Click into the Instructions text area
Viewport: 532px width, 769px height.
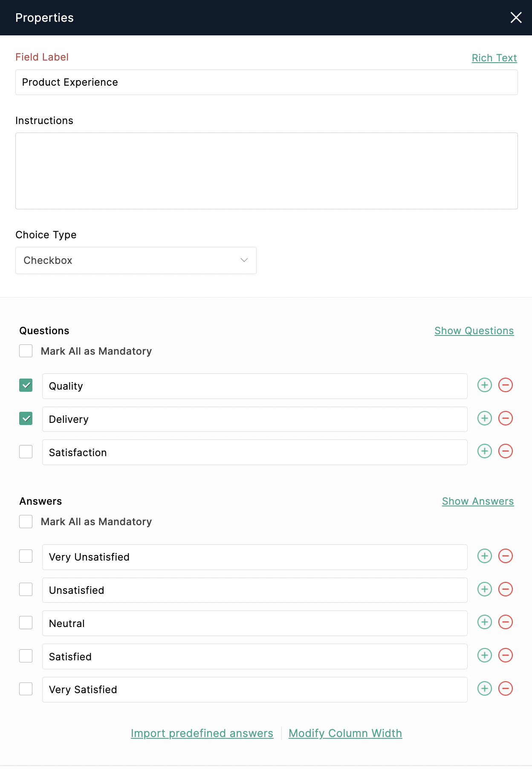[x=266, y=171]
